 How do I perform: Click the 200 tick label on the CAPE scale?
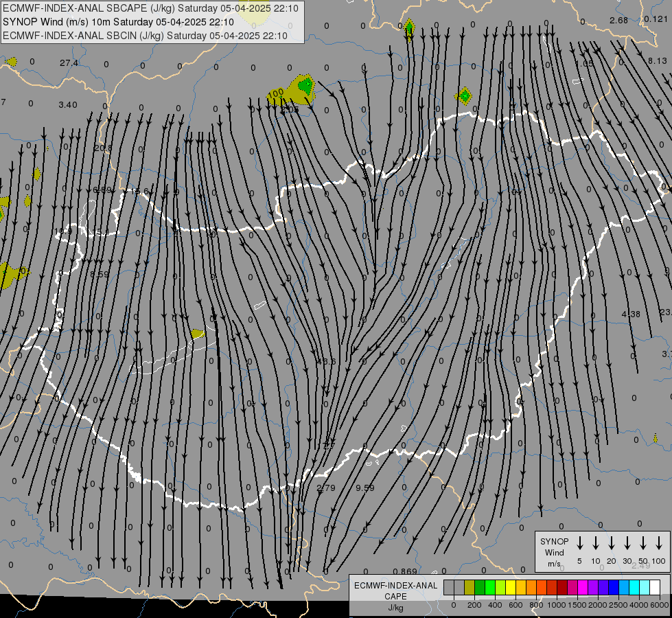(474, 605)
